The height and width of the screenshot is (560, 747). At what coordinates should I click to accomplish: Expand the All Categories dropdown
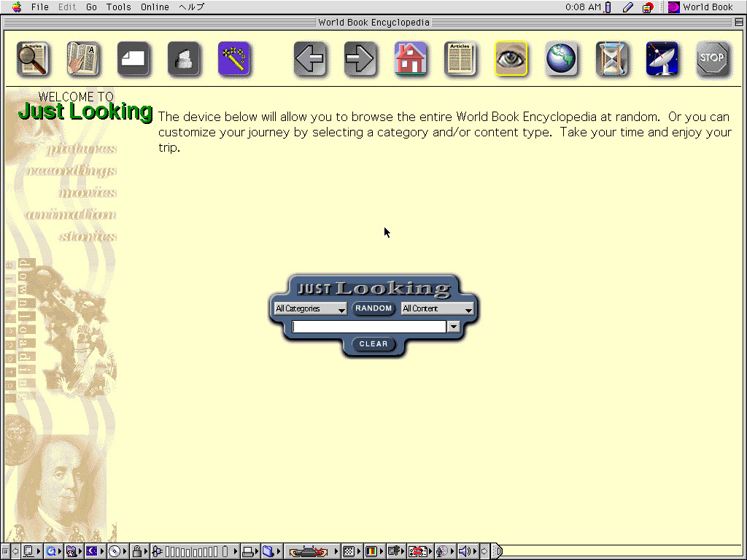[x=310, y=308]
